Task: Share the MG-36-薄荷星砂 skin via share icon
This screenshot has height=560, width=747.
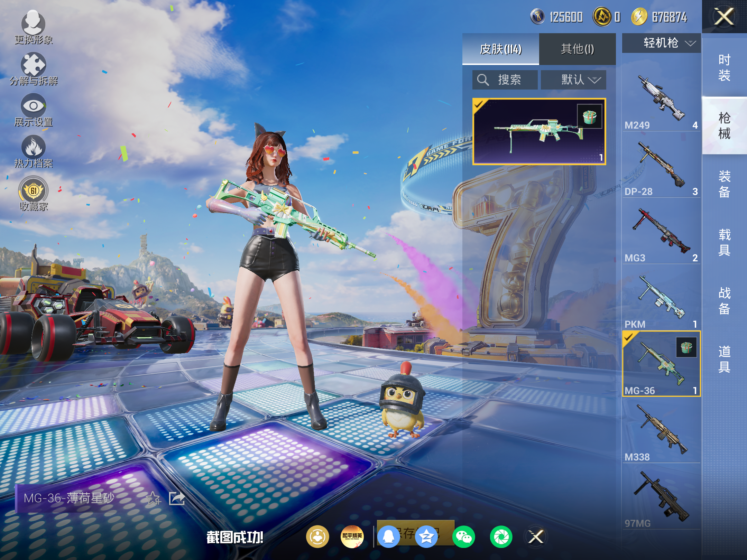Action: tap(177, 498)
